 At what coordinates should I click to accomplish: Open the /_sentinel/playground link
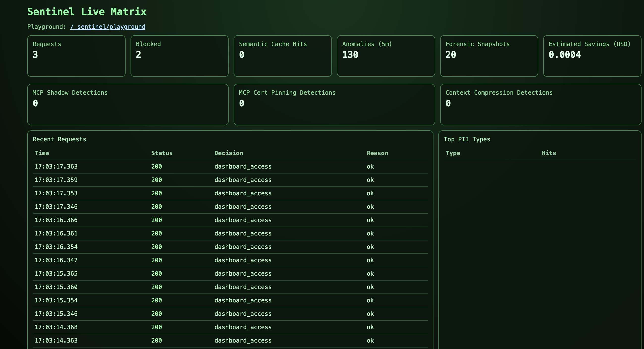[x=107, y=27]
